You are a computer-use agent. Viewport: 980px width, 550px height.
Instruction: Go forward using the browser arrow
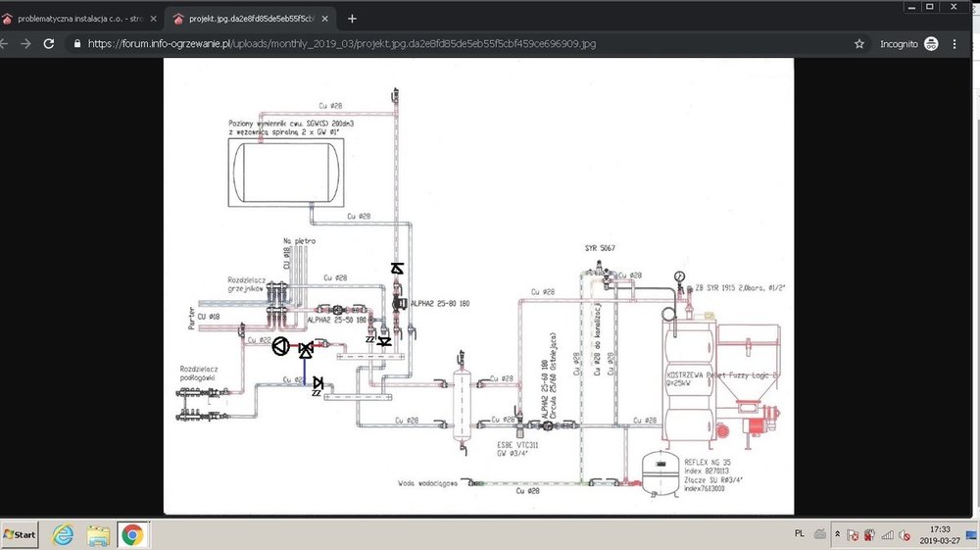coord(25,44)
